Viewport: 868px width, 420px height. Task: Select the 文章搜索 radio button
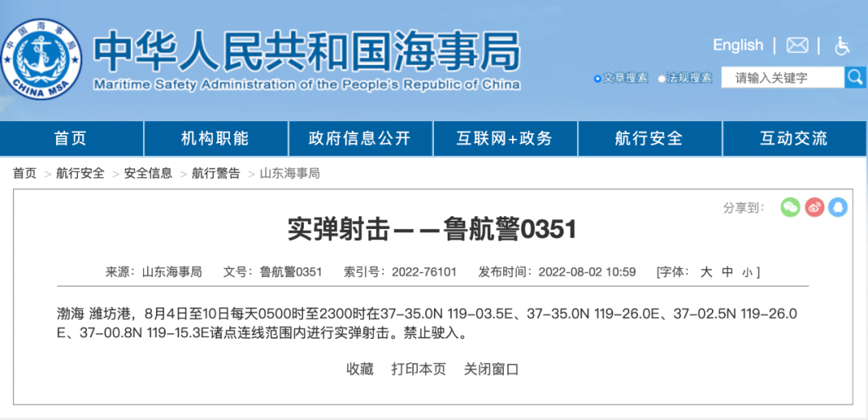click(597, 79)
